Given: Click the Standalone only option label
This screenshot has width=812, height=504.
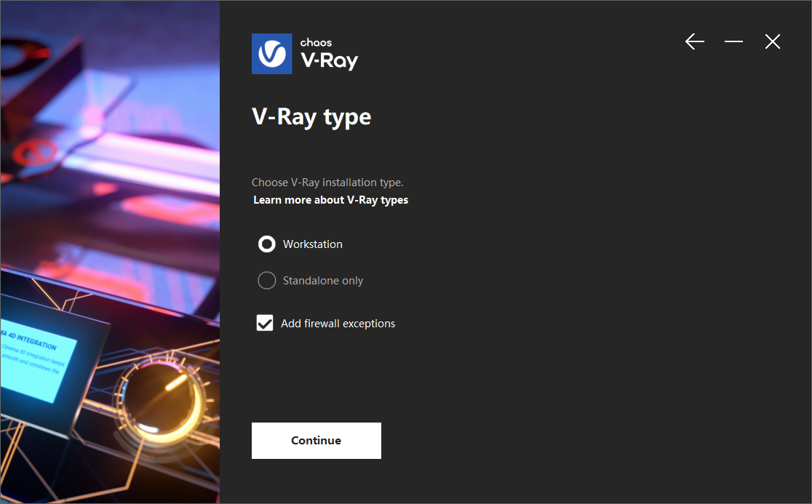Looking at the screenshot, I should (x=322, y=281).
